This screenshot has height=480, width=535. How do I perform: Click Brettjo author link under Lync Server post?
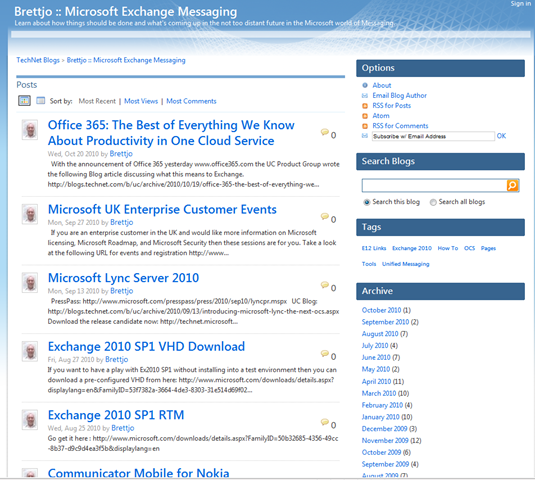pos(122,291)
